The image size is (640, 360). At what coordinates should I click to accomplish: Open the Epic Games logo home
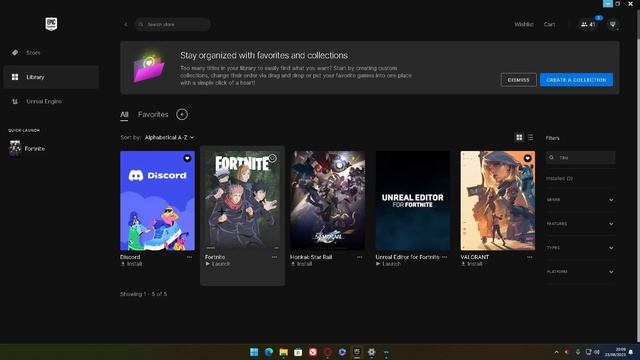pos(51,24)
